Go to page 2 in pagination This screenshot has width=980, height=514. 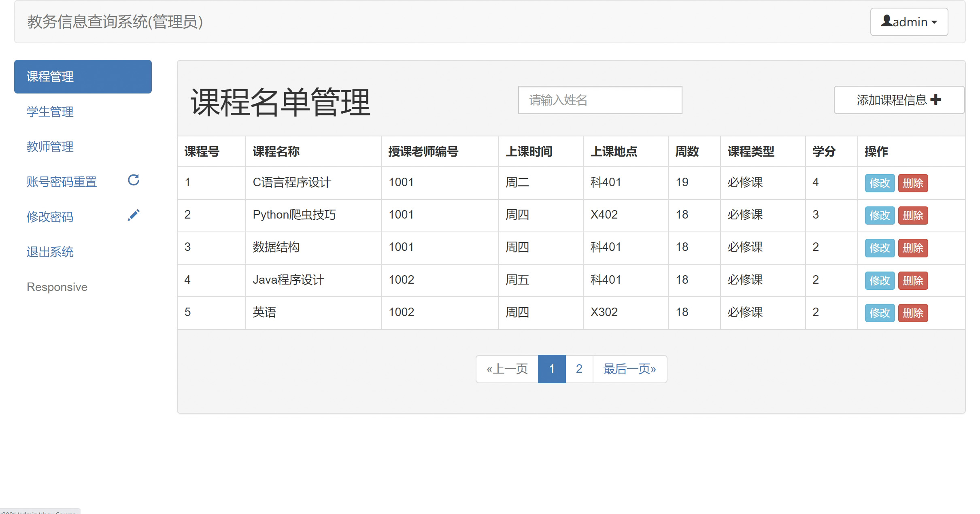579,369
